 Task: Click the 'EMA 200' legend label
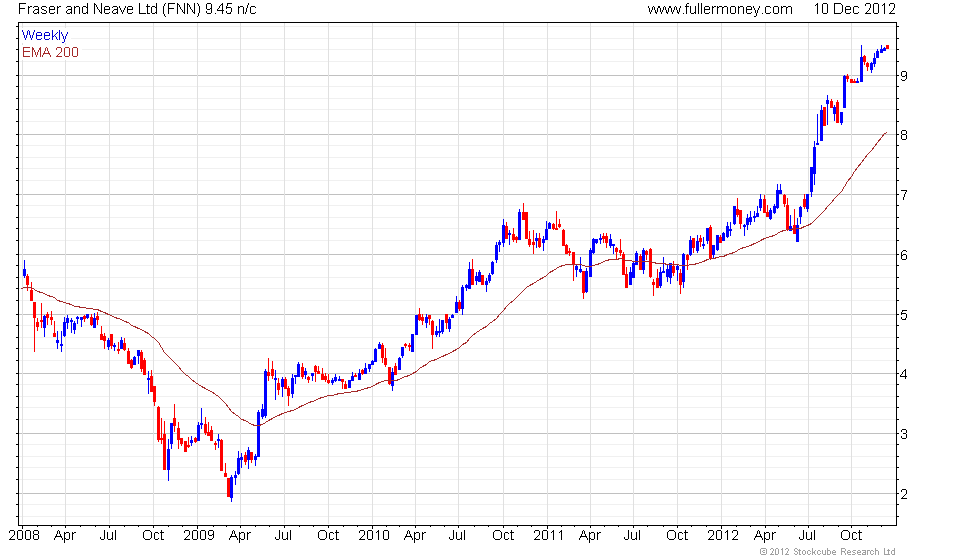tap(51, 52)
